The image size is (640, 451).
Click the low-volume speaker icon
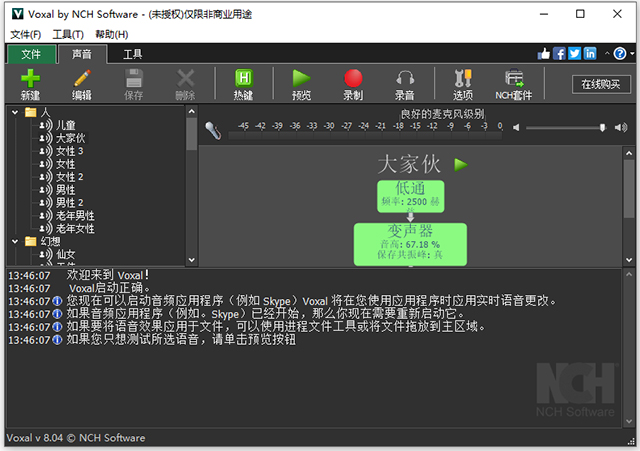point(516,128)
